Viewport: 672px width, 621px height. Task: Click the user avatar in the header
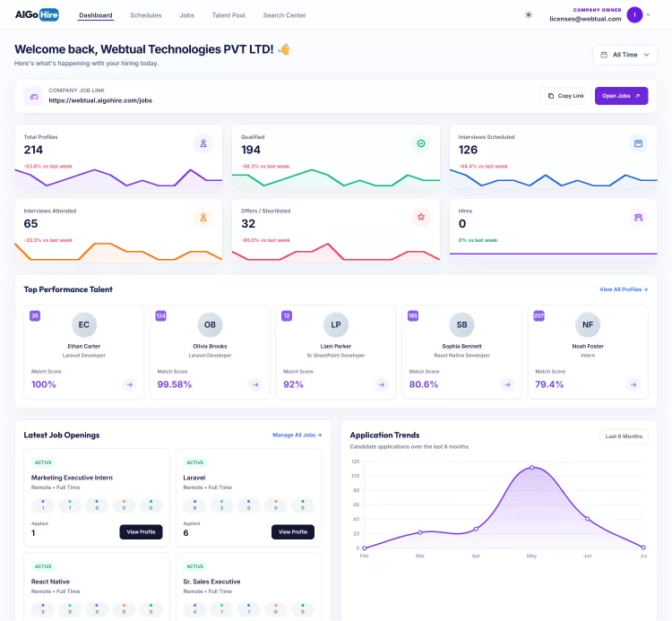tap(634, 15)
